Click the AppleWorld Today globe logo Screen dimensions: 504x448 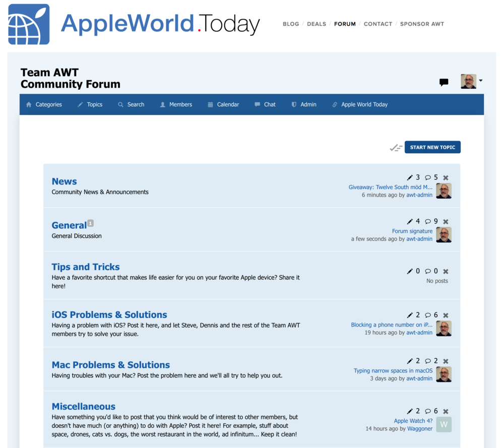click(29, 24)
